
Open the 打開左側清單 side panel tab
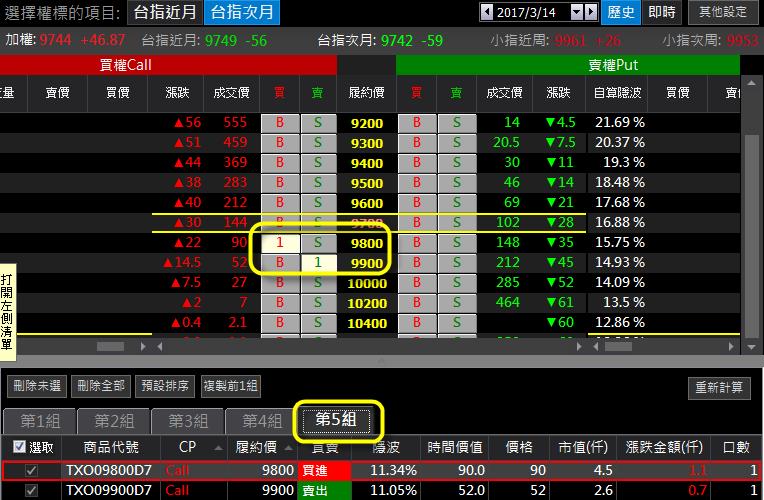7,312
